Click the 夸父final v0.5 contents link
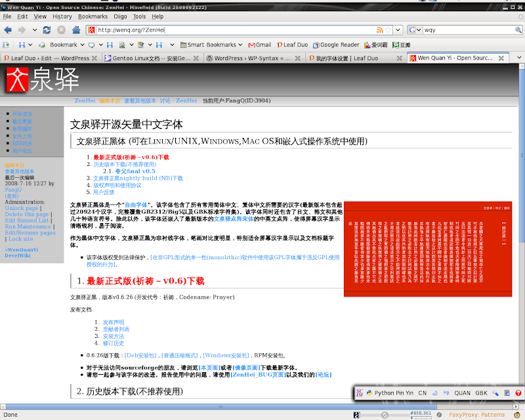The height and width of the screenshot is (420, 525). coord(135,171)
